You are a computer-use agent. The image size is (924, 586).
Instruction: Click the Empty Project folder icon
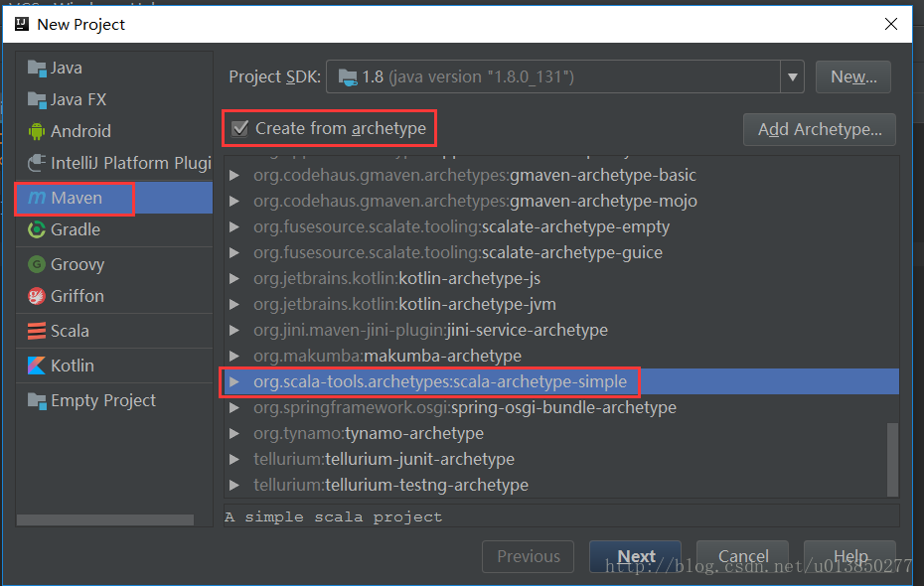[x=37, y=401]
